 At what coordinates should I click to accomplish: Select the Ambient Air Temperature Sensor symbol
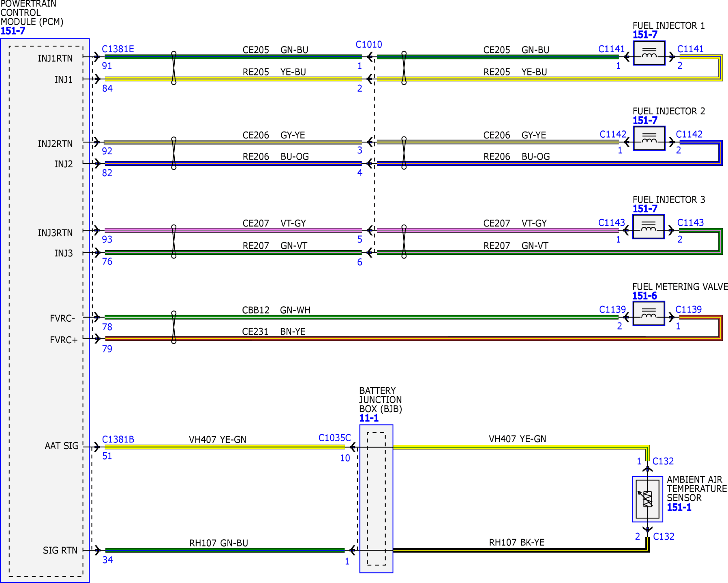click(x=647, y=499)
